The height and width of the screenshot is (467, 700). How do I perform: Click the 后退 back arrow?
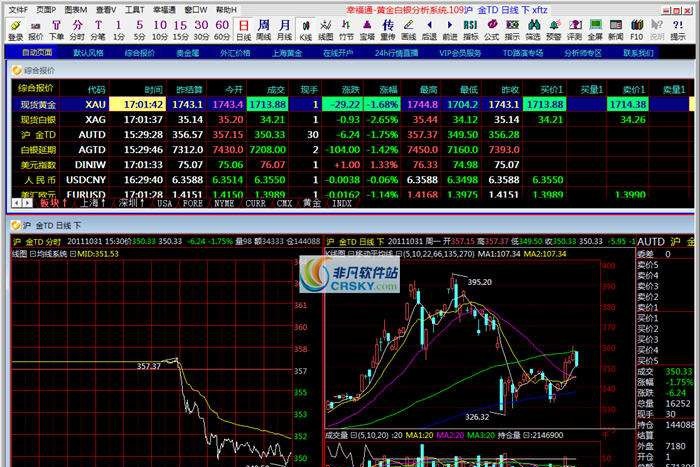(429, 30)
